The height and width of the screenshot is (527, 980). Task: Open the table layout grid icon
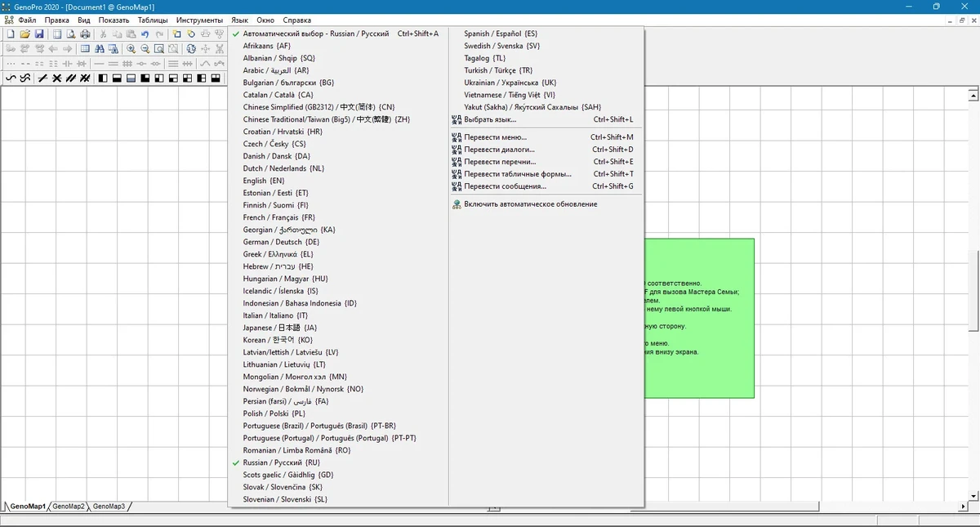click(x=85, y=49)
